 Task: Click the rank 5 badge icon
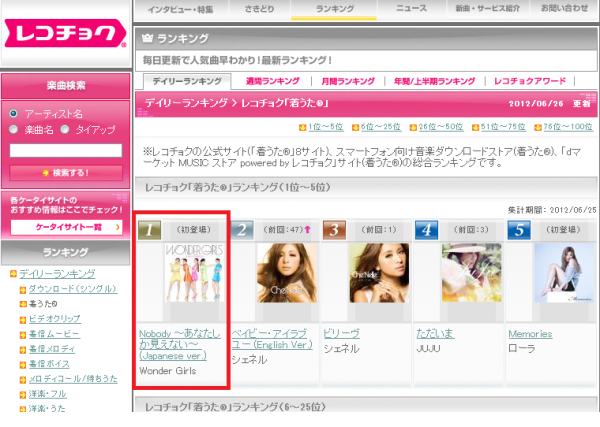point(519,230)
